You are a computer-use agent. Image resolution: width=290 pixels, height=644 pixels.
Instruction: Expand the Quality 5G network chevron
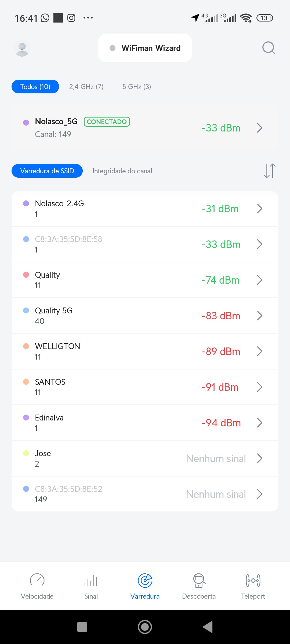click(x=259, y=316)
